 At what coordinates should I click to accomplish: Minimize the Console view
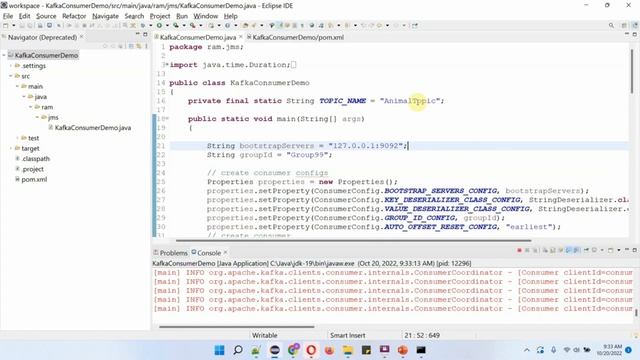627,249
